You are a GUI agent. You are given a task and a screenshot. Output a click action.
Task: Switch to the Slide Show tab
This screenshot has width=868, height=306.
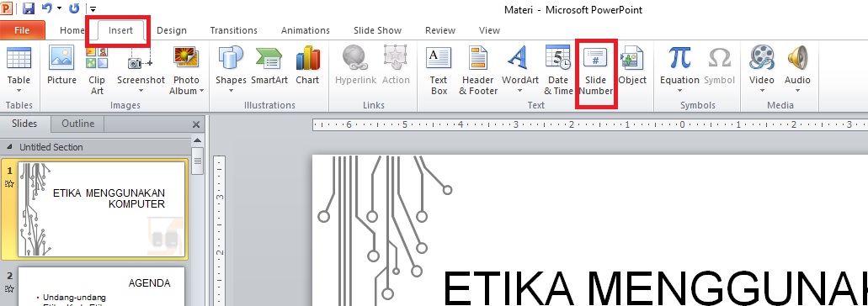click(x=377, y=30)
